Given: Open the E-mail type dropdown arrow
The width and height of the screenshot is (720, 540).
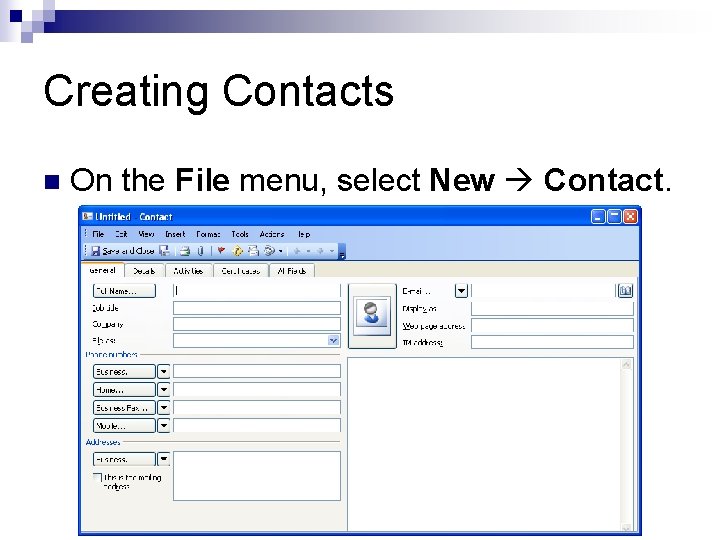Looking at the screenshot, I should (461, 291).
